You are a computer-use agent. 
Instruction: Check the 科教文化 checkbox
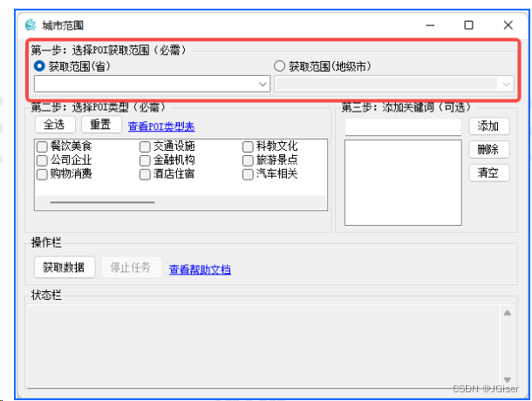(248, 147)
